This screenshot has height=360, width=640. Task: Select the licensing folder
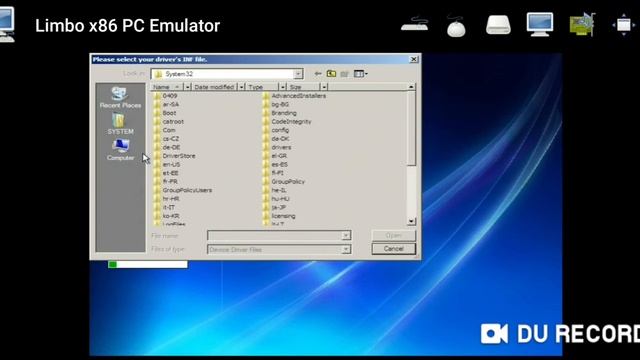pyautogui.click(x=279, y=216)
